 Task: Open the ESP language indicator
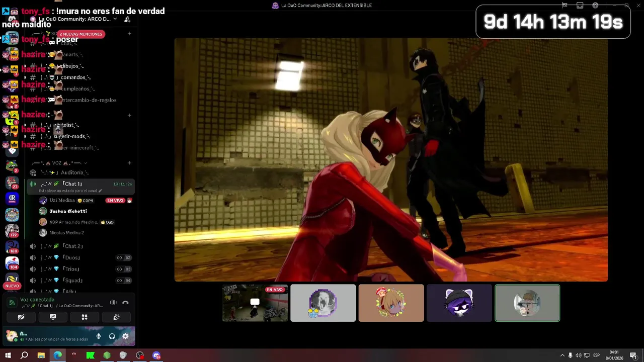(x=596, y=355)
